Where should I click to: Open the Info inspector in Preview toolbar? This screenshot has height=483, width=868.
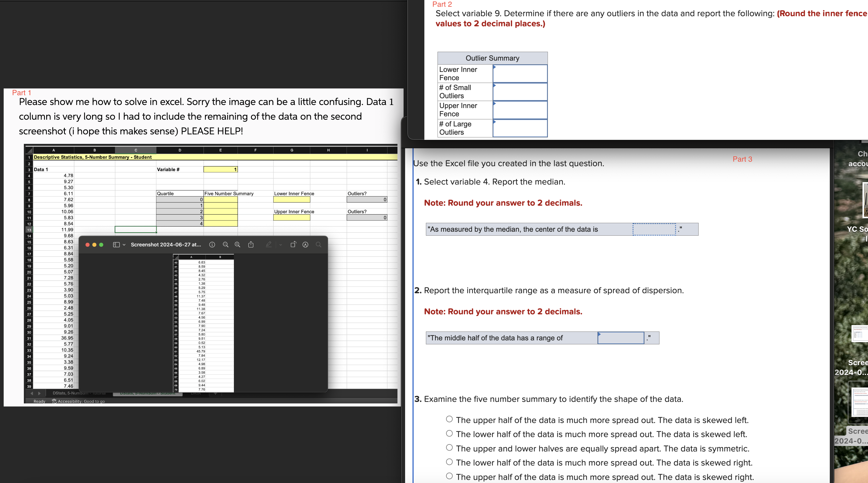[x=212, y=245]
